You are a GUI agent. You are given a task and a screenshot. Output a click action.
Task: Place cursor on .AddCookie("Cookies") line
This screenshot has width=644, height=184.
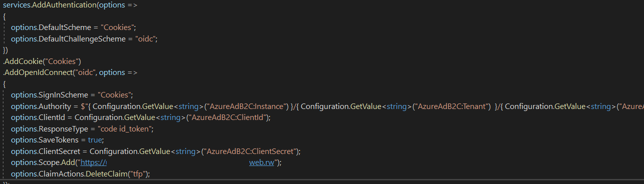[x=42, y=61]
